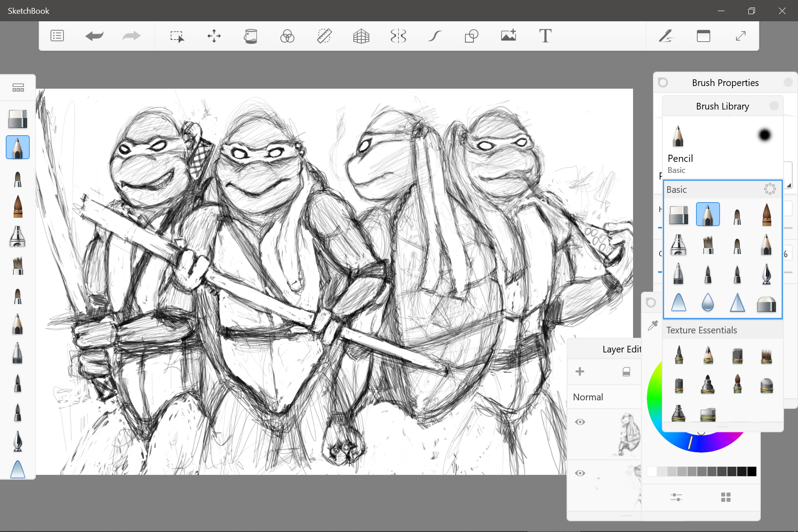Image resolution: width=798 pixels, height=532 pixels.
Task: Pick the fountain pen nib in left palette
Action: point(18,441)
